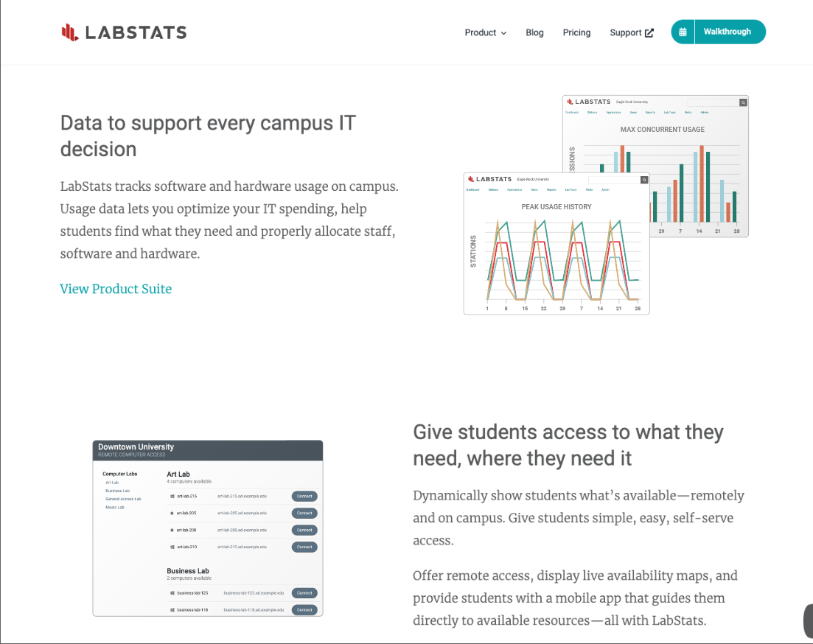Screen dimensions: 813x644
Task: Go to the Blog page
Action: coord(534,32)
